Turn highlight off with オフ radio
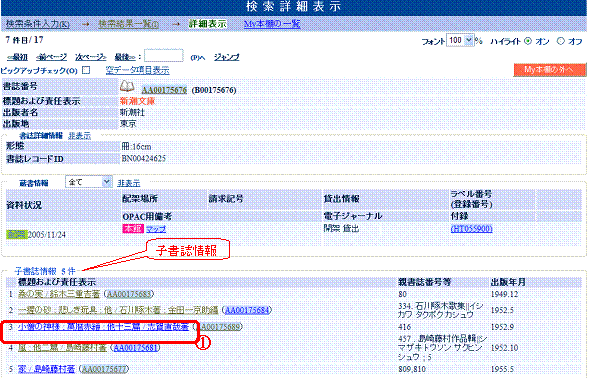589x378 pixels. coord(560,41)
